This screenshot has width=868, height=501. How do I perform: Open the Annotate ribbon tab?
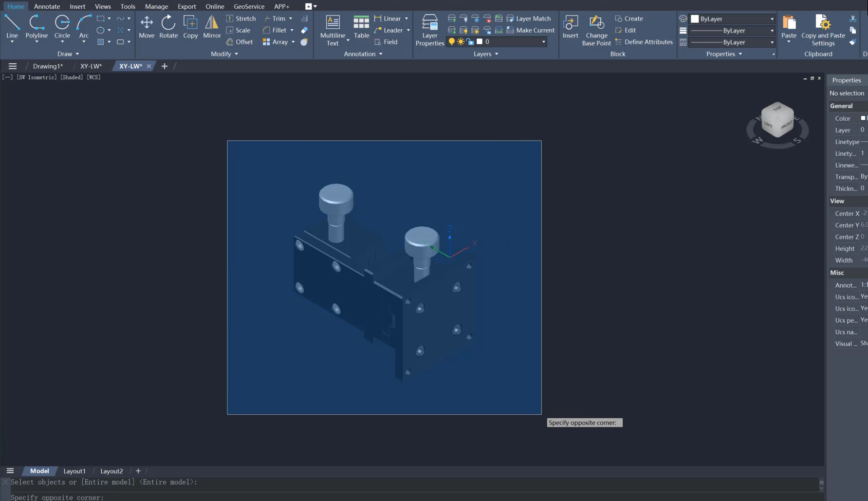click(47, 6)
